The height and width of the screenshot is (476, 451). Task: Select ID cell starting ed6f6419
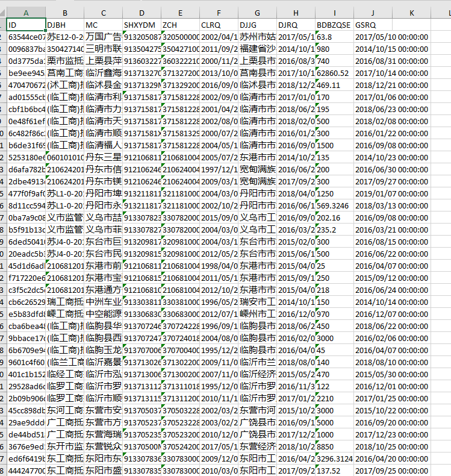coord(26,459)
